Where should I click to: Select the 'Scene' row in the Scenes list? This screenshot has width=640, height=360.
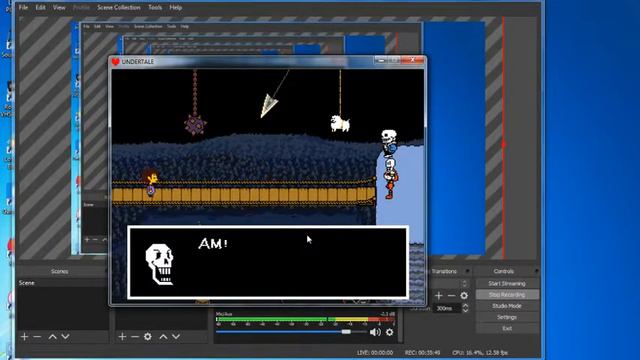tap(62, 283)
